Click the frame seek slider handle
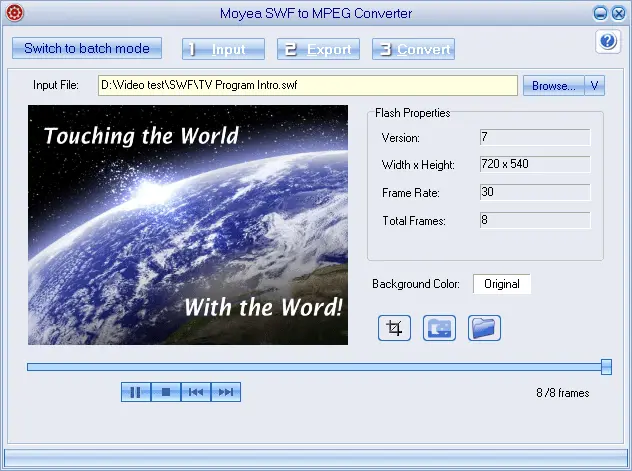 pos(606,367)
